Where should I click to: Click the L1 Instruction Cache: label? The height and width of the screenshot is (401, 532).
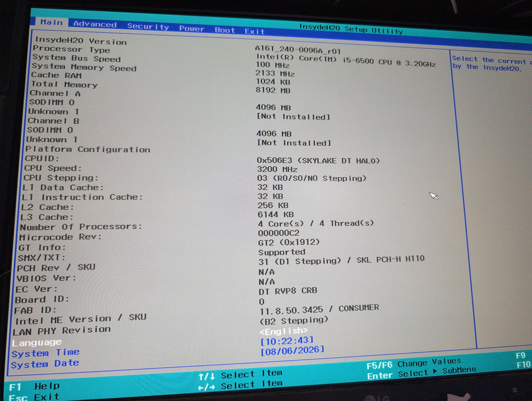[x=82, y=197]
